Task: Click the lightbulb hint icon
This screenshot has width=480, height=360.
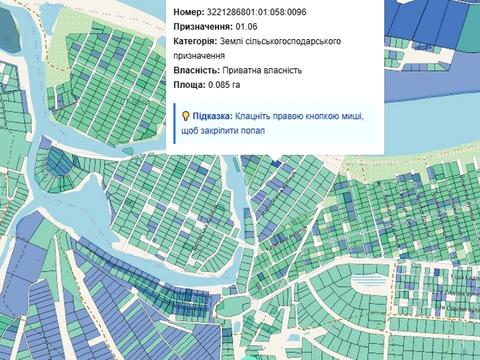Action: coord(185,116)
